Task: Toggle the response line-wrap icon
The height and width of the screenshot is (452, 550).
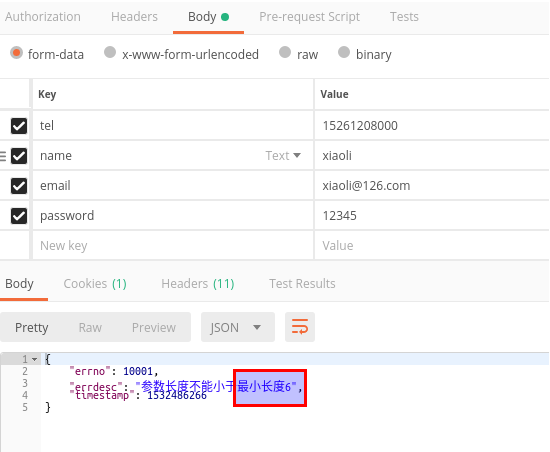Action: coord(300,327)
